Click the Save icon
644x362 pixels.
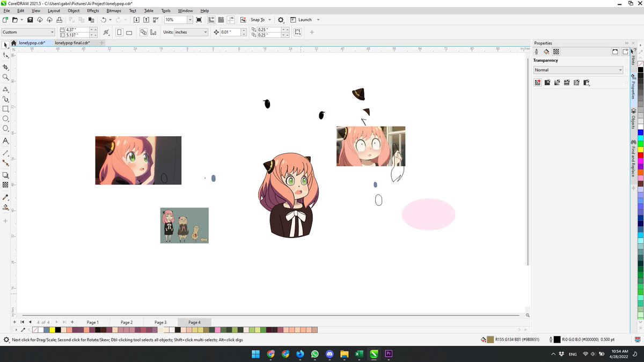pos(31,20)
